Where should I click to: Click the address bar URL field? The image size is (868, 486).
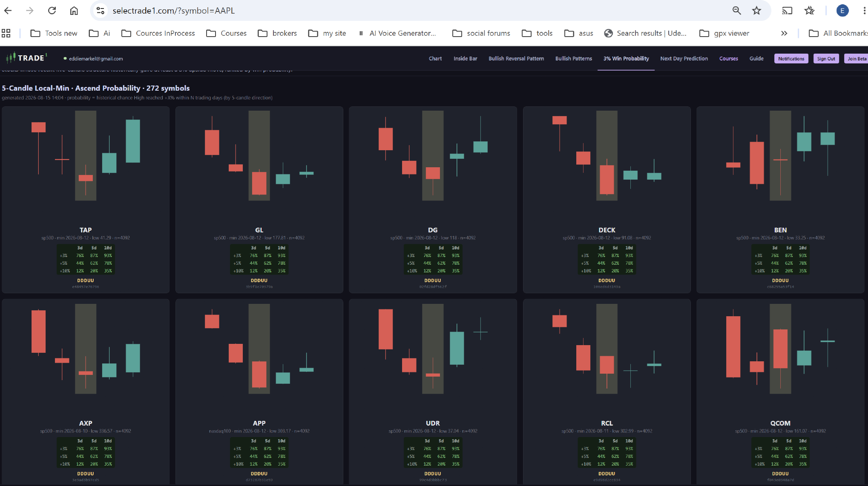tap(417, 11)
